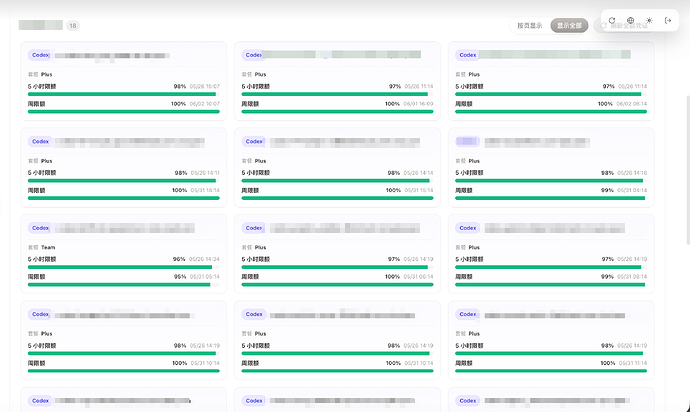Viewport: 690px width, 412px height.
Task: Click the Codex badge on the Team plan card
Action: tap(40, 228)
